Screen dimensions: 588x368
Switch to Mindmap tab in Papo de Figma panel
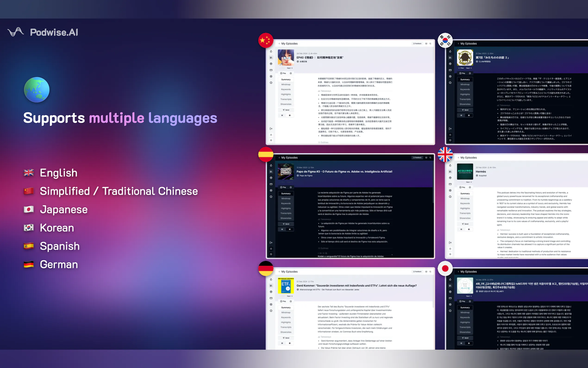click(x=286, y=199)
